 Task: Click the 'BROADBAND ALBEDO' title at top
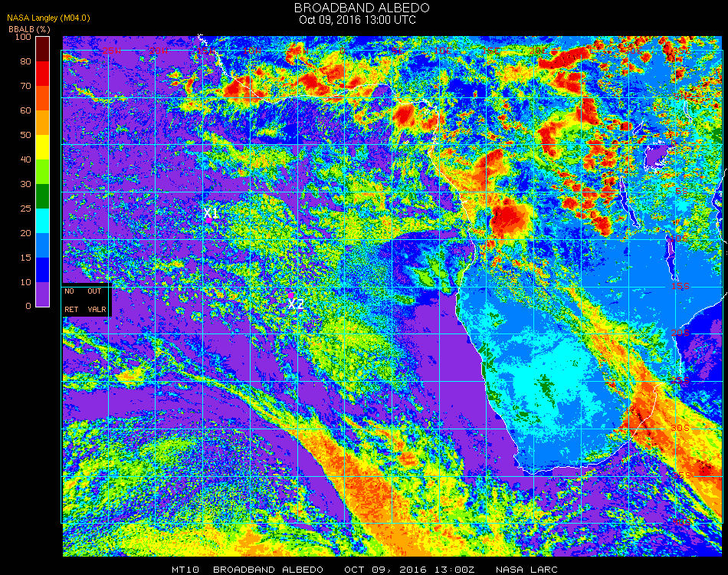(x=362, y=8)
